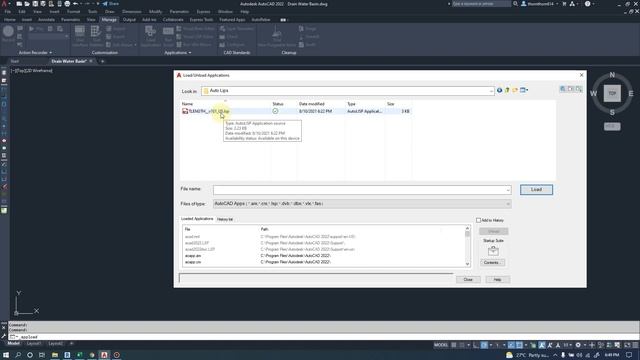The width and height of the screenshot is (640, 360).
Task: Switch to the Output ribbon tab
Action: [129, 20]
